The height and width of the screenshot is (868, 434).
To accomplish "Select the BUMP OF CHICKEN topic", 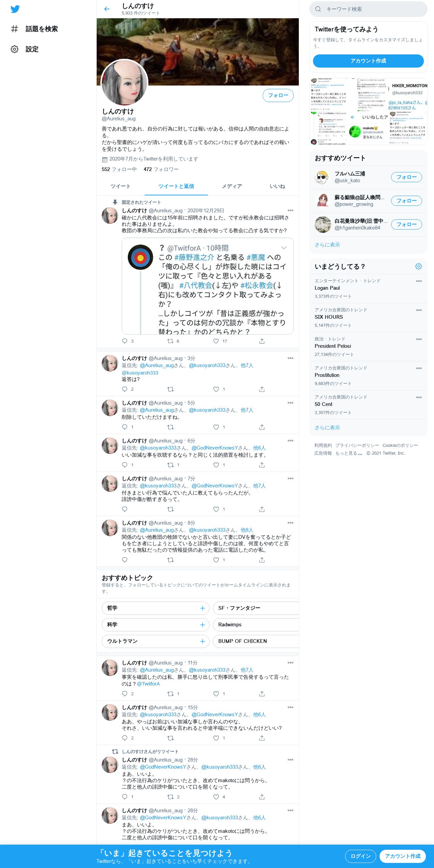I will [256, 641].
